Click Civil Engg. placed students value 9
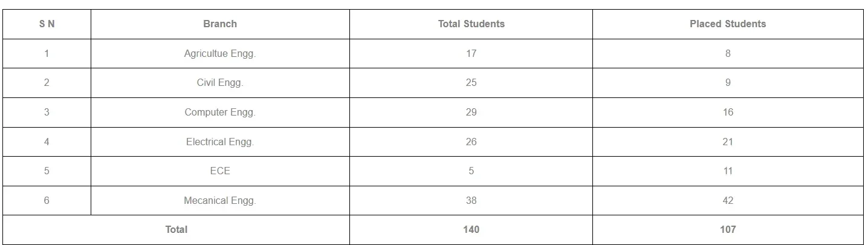The width and height of the screenshot is (868, 245). tap(727, 83)
